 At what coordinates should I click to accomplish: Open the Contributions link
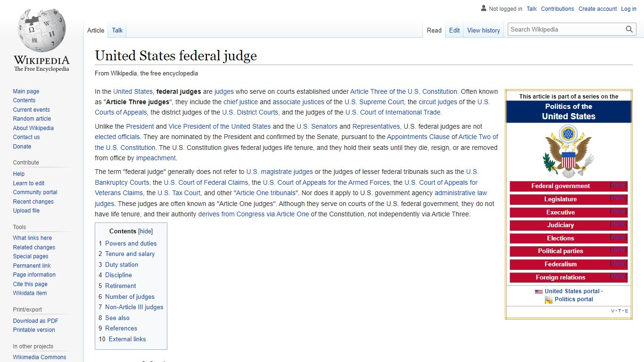[x=558, y=9]
